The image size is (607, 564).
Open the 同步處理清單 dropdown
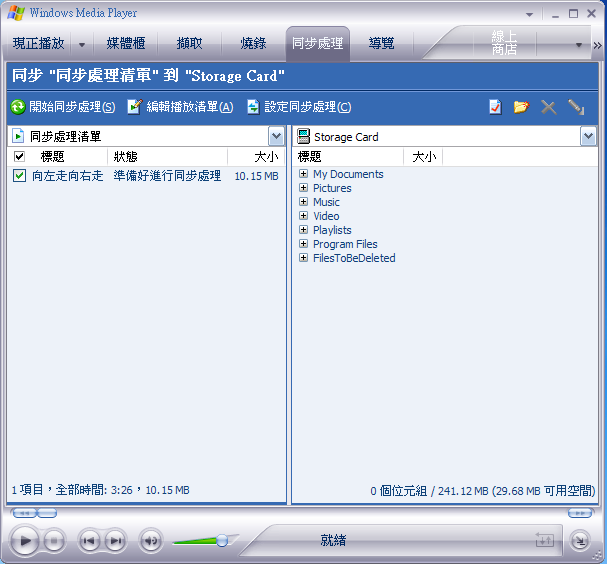tap(276, 136)
